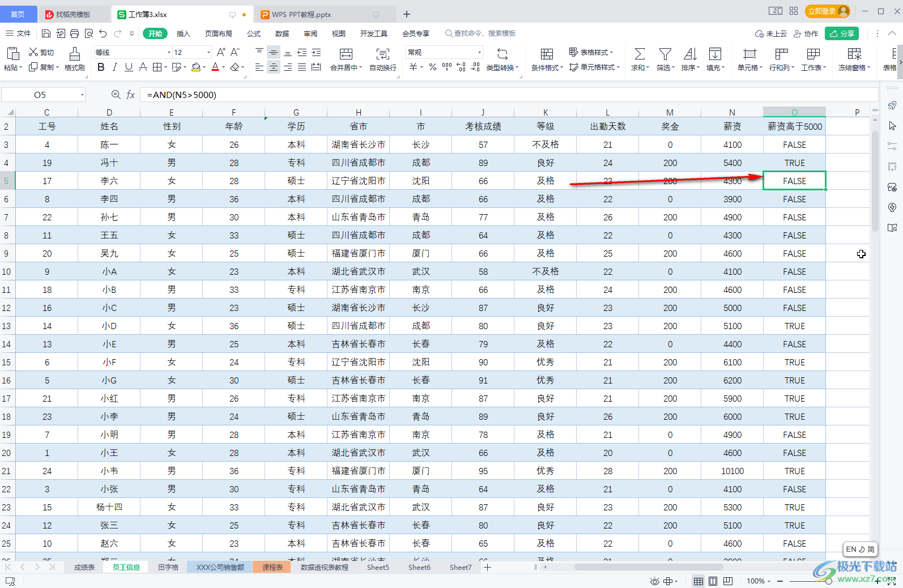Switch to the 页面布局 Page Layout tab

(x=219, y=33)
